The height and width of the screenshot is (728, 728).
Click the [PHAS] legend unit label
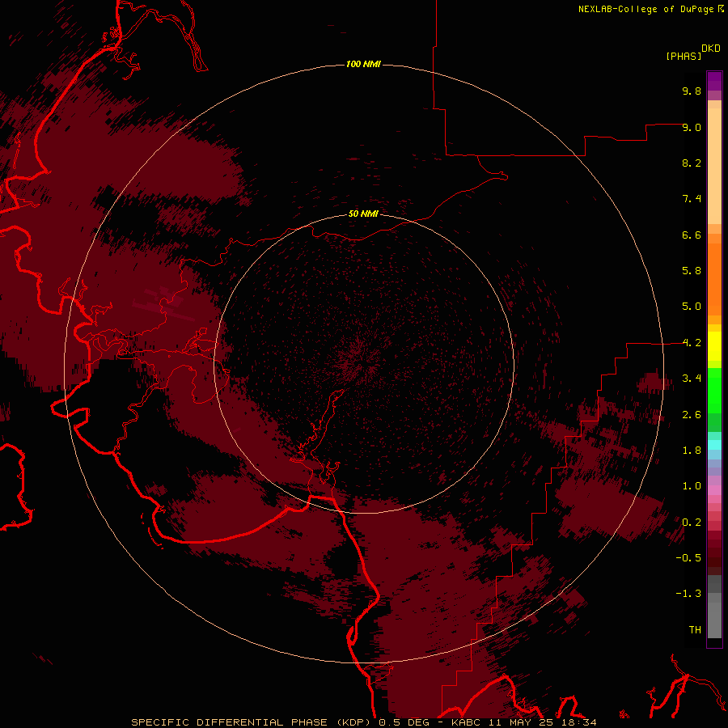(684, 56)
